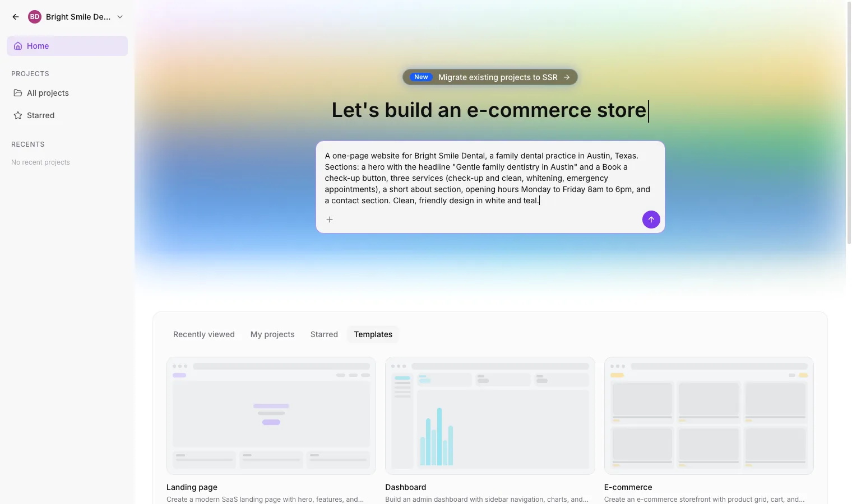Click the RECENTS section label
The height and width of the screenshot is (504, 852).
(28, 144)
